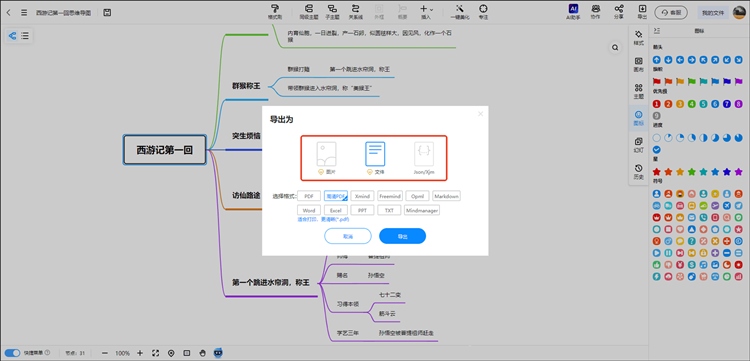Click the share icon in toolbar
750x361 pixels.
[619, 11]
